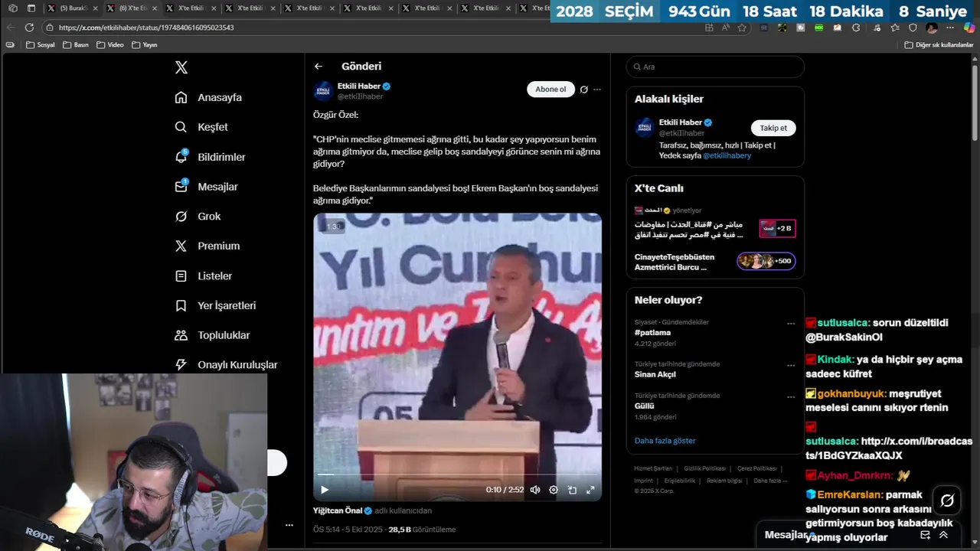Expand the footer Daha fazla menu
980x551 pixels.
point(770,481)
